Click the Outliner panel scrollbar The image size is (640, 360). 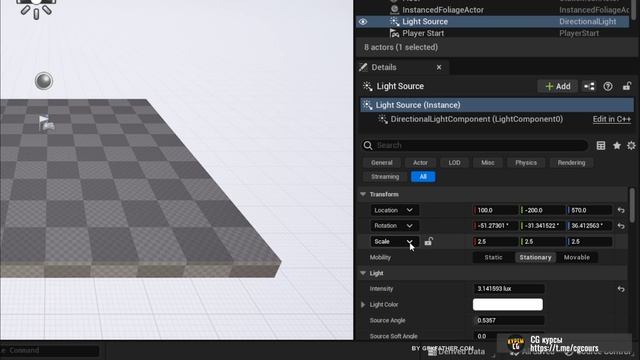(x=634, y=9)
